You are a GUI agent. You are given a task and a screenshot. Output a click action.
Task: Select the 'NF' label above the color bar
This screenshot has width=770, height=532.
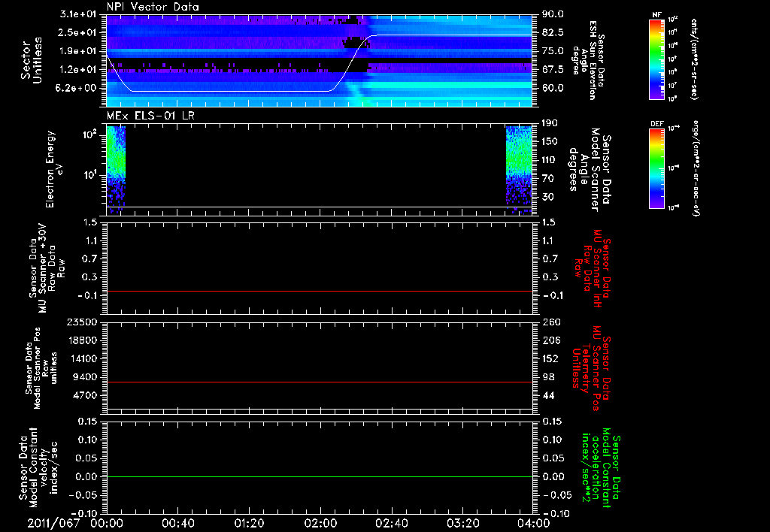656,15
